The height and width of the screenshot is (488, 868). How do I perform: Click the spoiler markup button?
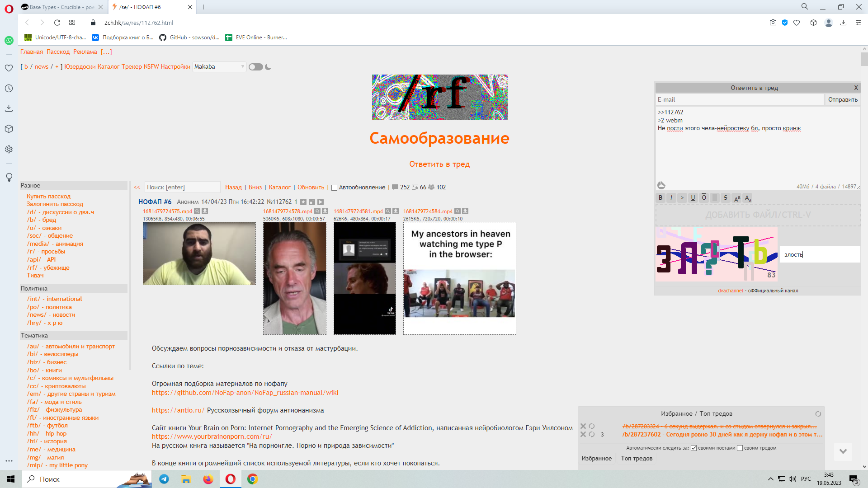click(715, 198)
